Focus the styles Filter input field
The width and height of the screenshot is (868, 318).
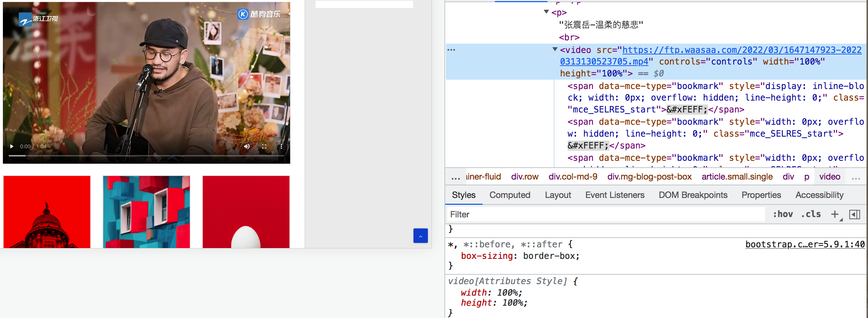coord(606,215)
